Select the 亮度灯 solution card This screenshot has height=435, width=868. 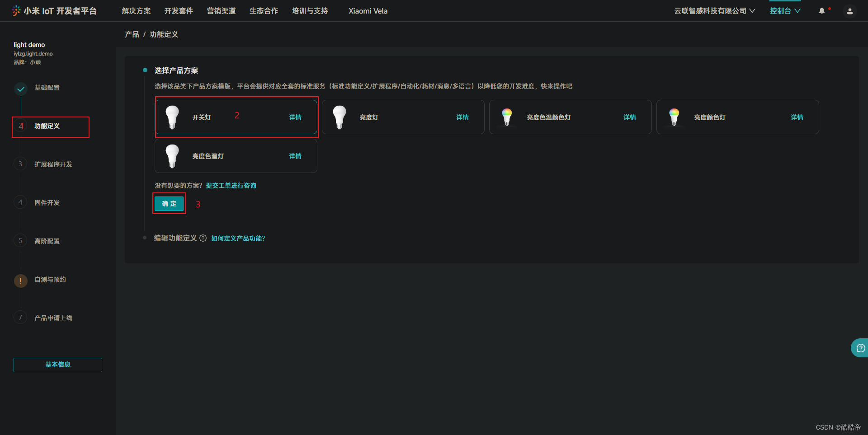click(403, 117)
